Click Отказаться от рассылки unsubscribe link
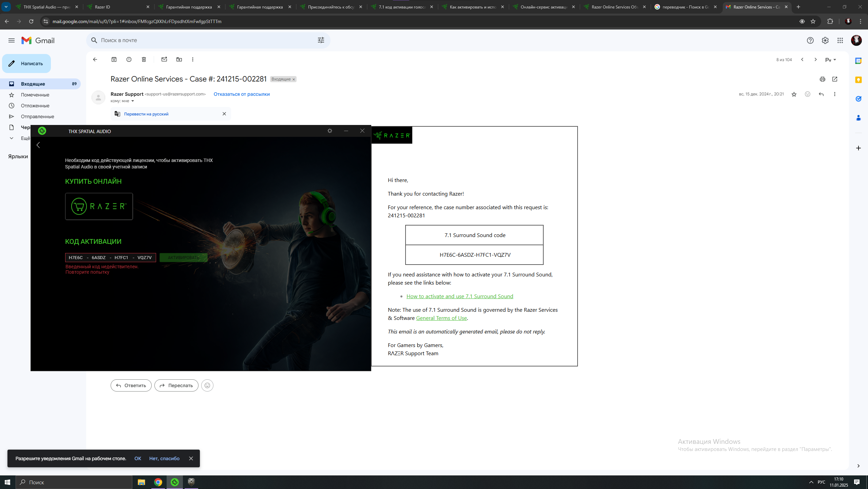The width and height of the screenshot is (868, 489). coord(242,94)
